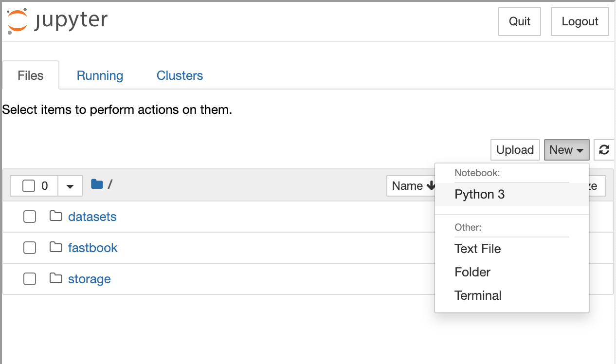This screenshot has width=616, height=364.
Task: Open the storage folder link
Action: click(x=90, y=279)
